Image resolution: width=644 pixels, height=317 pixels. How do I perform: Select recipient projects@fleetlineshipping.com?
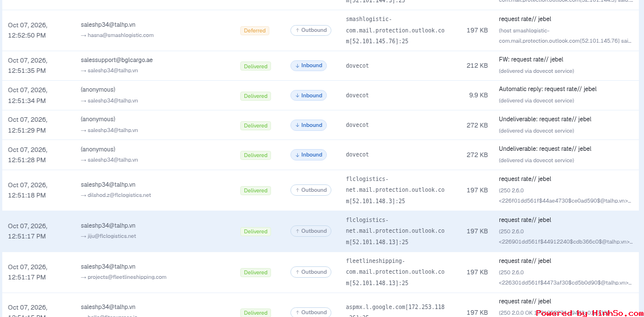[x=127, y=277]
